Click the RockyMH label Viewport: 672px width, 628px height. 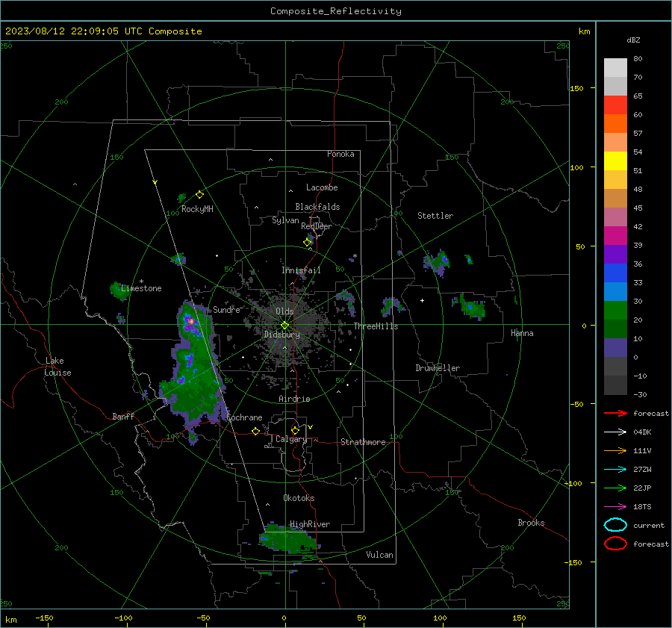click(x=197, y=209)
